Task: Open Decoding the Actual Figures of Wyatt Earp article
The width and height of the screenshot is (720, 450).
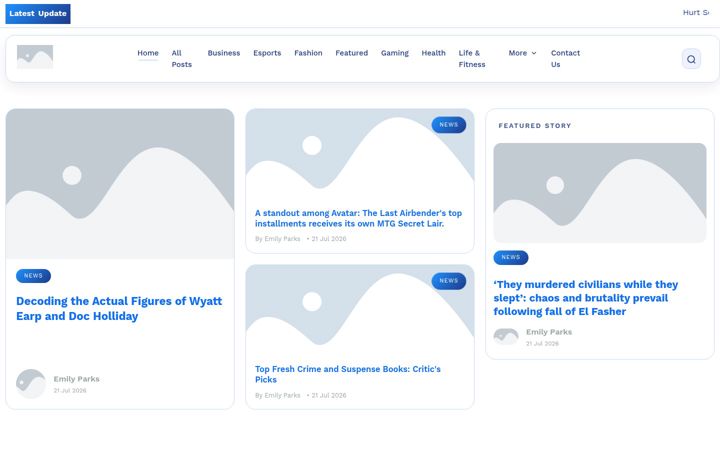Action: click(119, 309)
